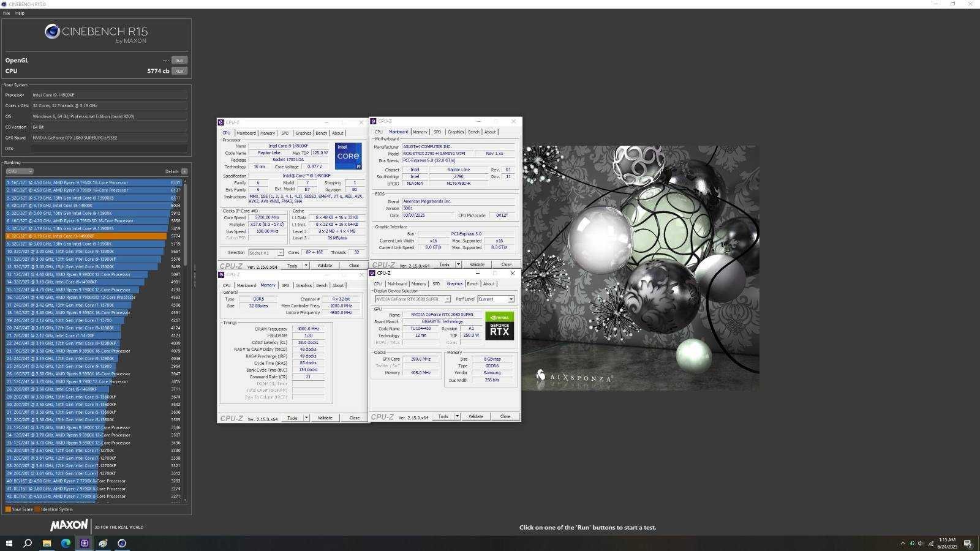This screenshot has height=551, width=980.
Task: Click the empty Info input field
Action: click(109, 149)
